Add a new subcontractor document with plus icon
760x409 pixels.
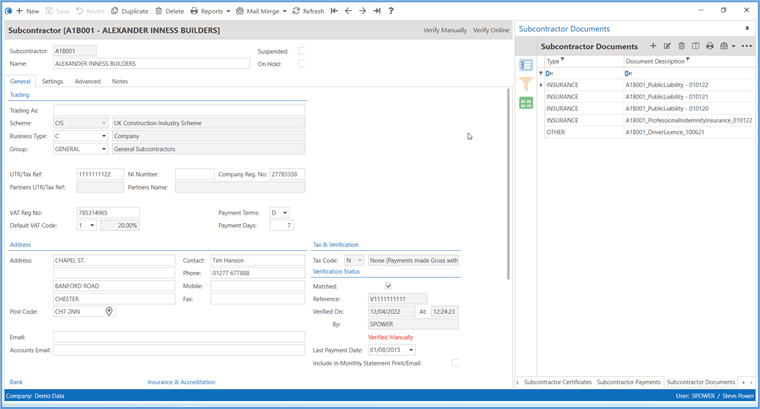653,46
